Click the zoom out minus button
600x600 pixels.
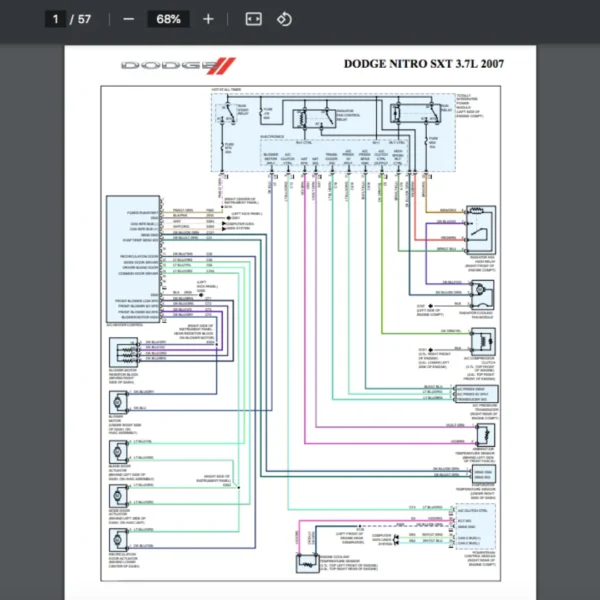(128, 19)
